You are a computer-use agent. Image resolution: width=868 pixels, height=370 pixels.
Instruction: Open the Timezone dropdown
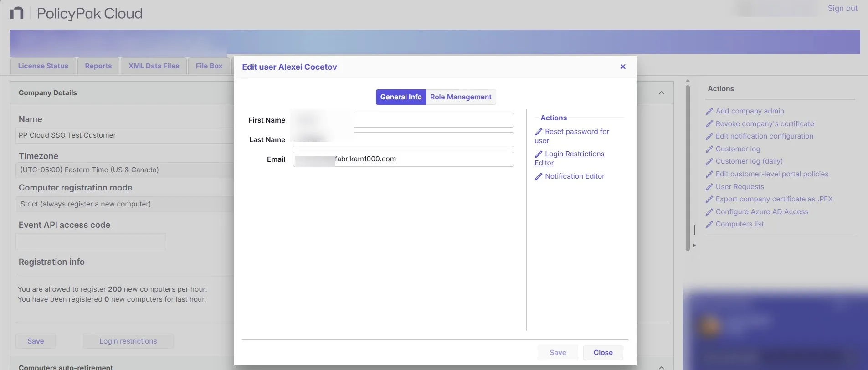(x=125, y=170)
